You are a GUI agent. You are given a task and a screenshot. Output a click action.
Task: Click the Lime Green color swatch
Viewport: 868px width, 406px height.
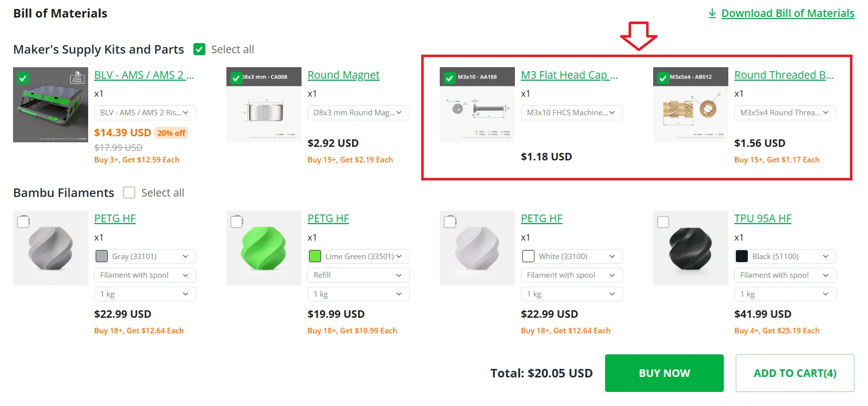pos(315,256)
